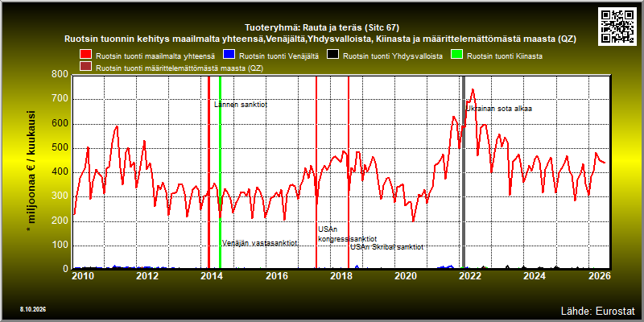Click the green legend swatch for Kiinasta
Viewport: 644px width, 322px height.
click(457, 55)
